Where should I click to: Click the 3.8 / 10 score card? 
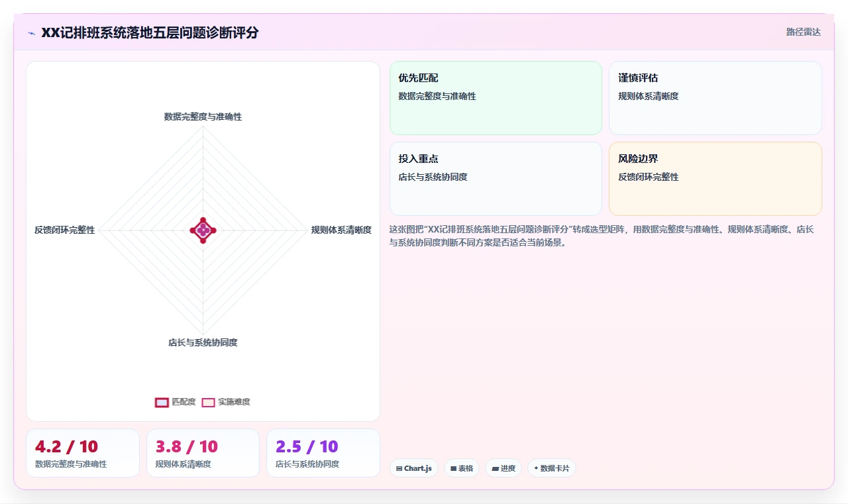[203, 453]
